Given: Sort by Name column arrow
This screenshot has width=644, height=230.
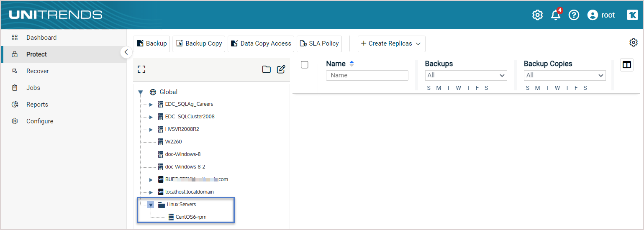Looking at the screenshot, I should [352, 64].
